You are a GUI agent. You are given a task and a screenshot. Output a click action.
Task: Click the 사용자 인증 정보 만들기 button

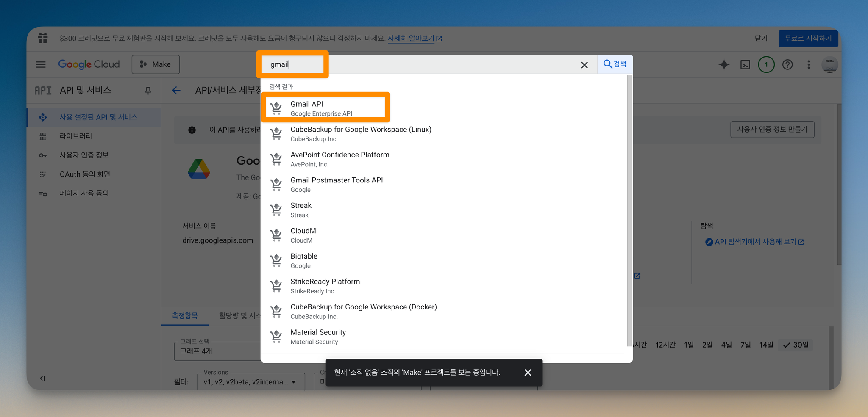[772, 129]
